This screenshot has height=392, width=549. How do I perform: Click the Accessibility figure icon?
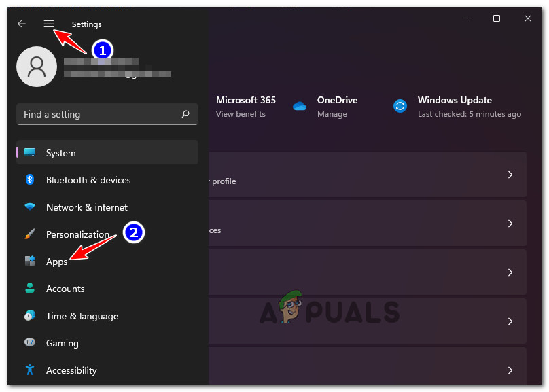(x=30, y=370)
